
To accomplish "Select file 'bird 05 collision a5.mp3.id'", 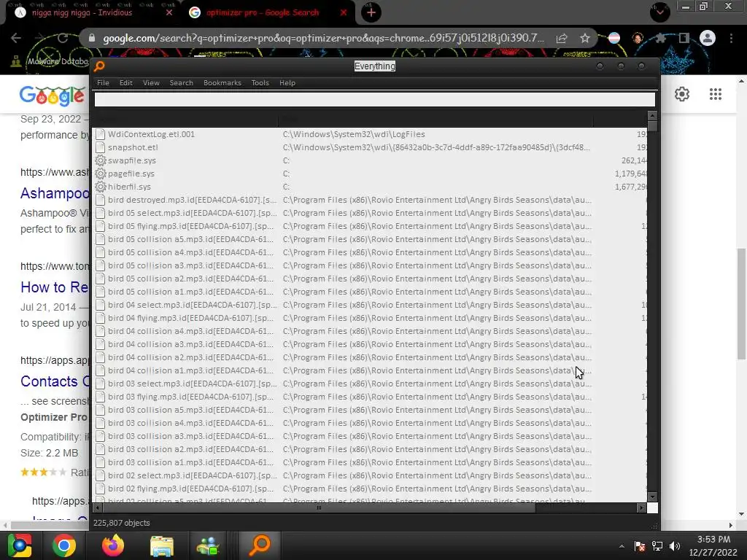I will point(191,239).
